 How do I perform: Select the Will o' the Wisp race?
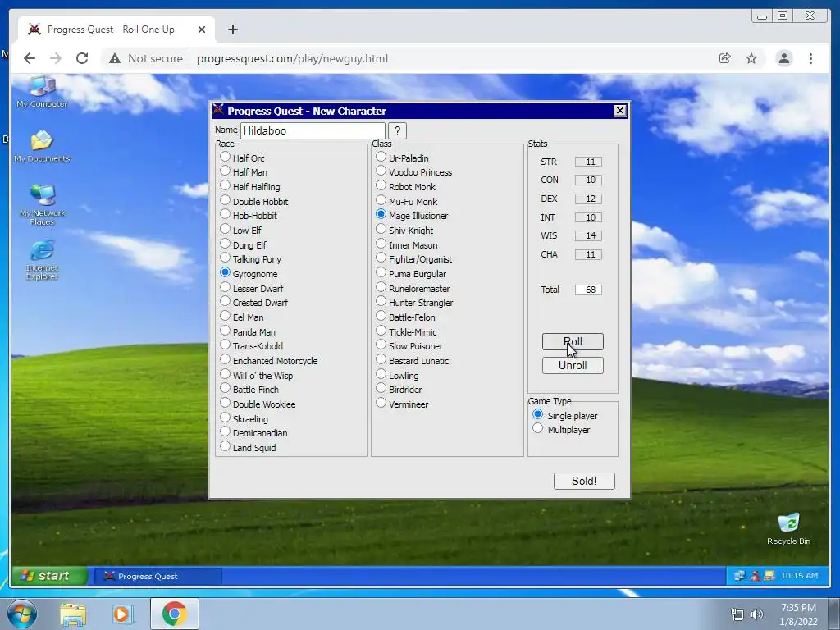(x=225, y=374)
